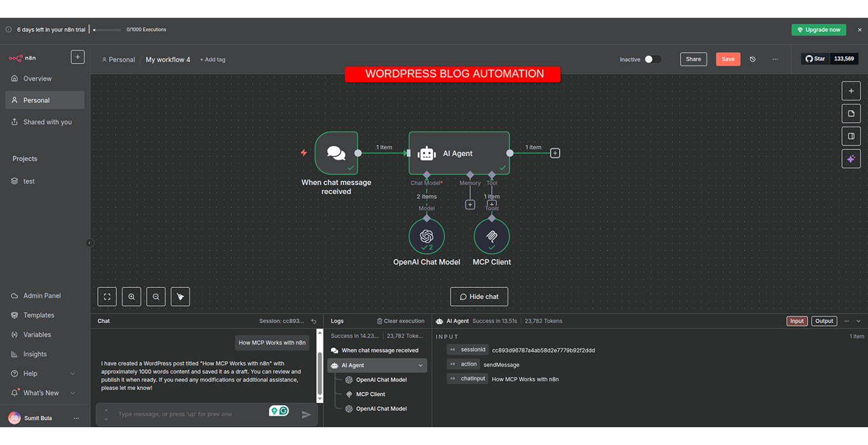Add a node after AI Agent

pos(555,153)
